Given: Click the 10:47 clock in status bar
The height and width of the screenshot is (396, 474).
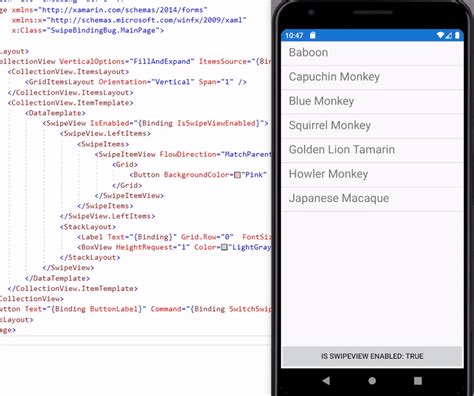Looking at the screenshot, I should coord(294,35).
